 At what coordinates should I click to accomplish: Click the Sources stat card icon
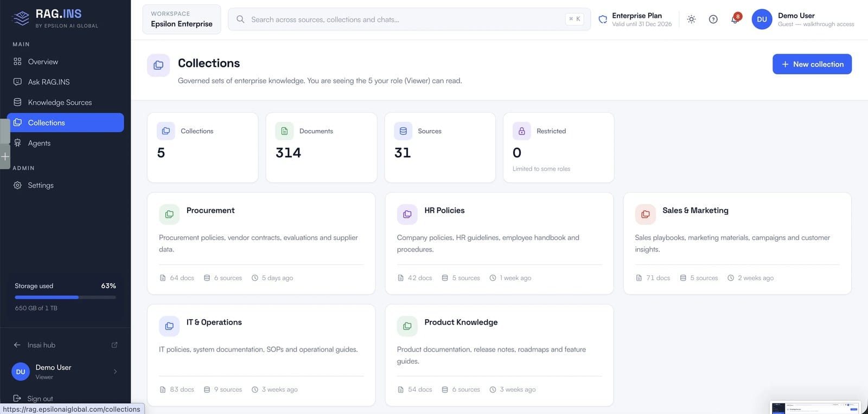pyautogui.click(x=403, y=131)
